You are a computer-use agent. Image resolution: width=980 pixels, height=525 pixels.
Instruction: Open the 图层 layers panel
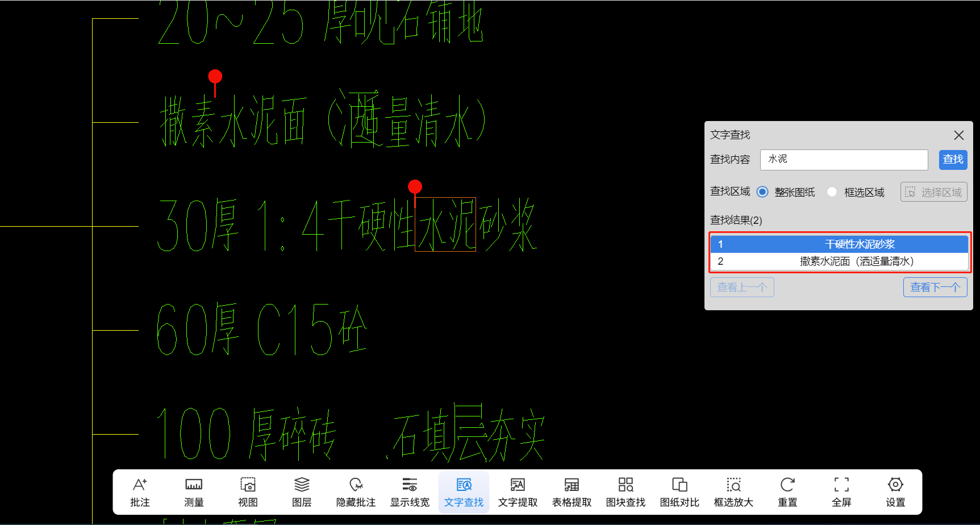(302, 492)
